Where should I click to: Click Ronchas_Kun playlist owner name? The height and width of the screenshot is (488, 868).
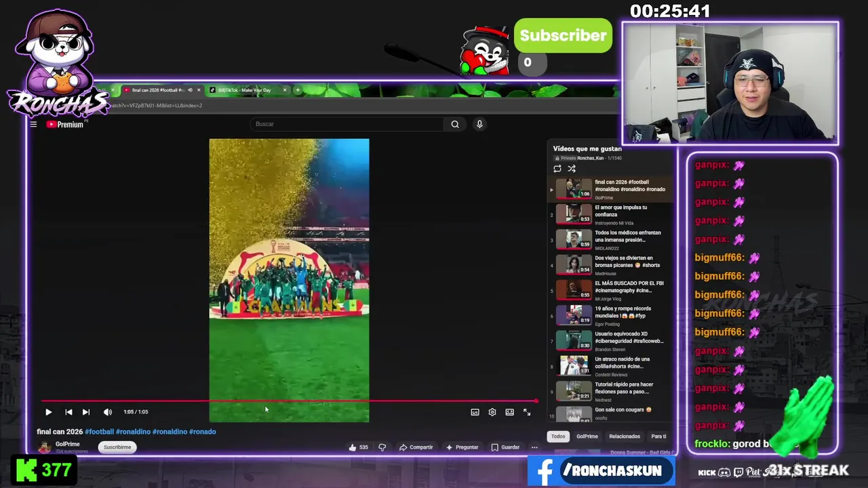click(x=591, y=158)
